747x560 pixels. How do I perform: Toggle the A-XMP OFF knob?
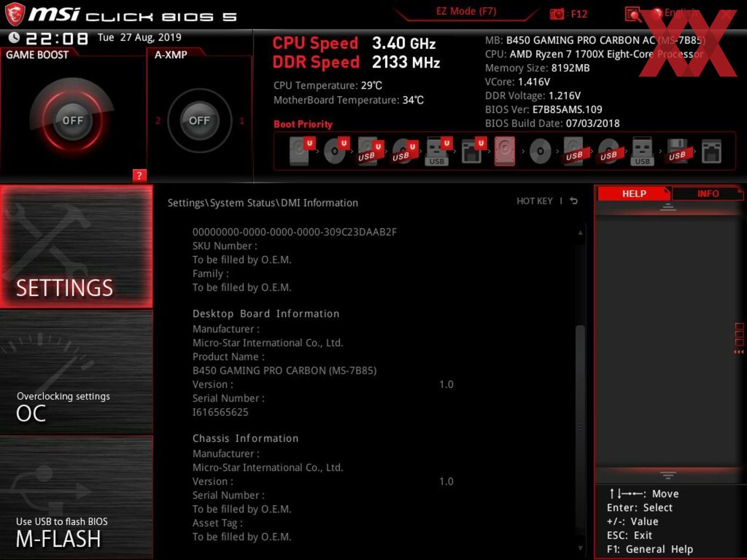coord(199,121)
